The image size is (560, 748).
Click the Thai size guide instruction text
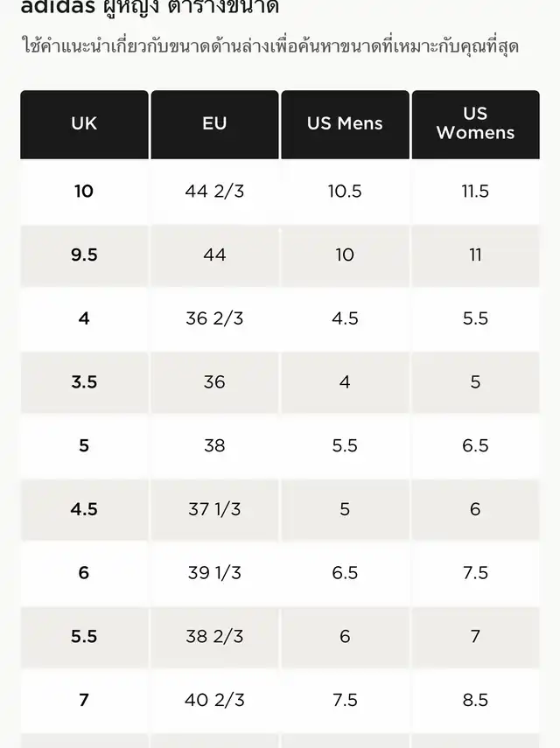269,46
